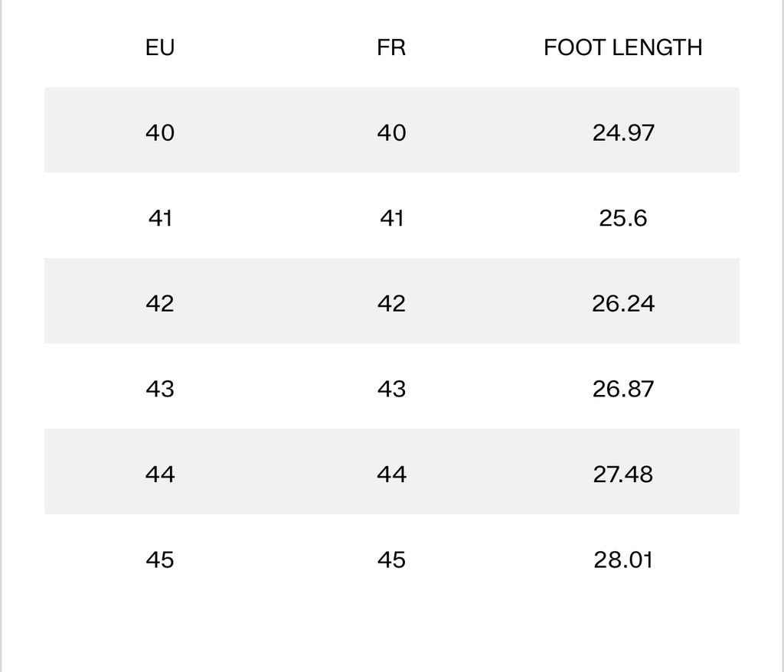Select EU size 41 cell
Screen dimensions: 784x672
click(160, 218)
